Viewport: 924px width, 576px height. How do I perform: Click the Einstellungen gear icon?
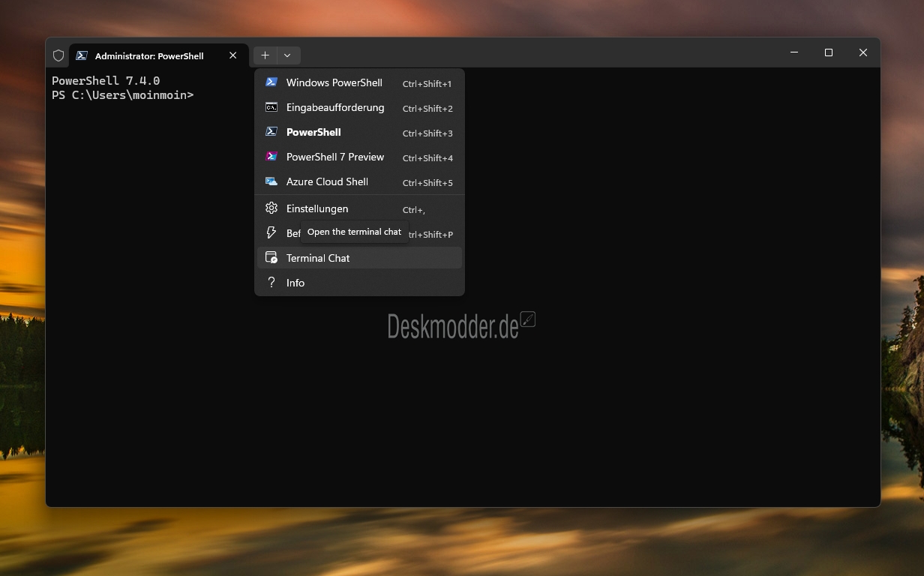271,208
